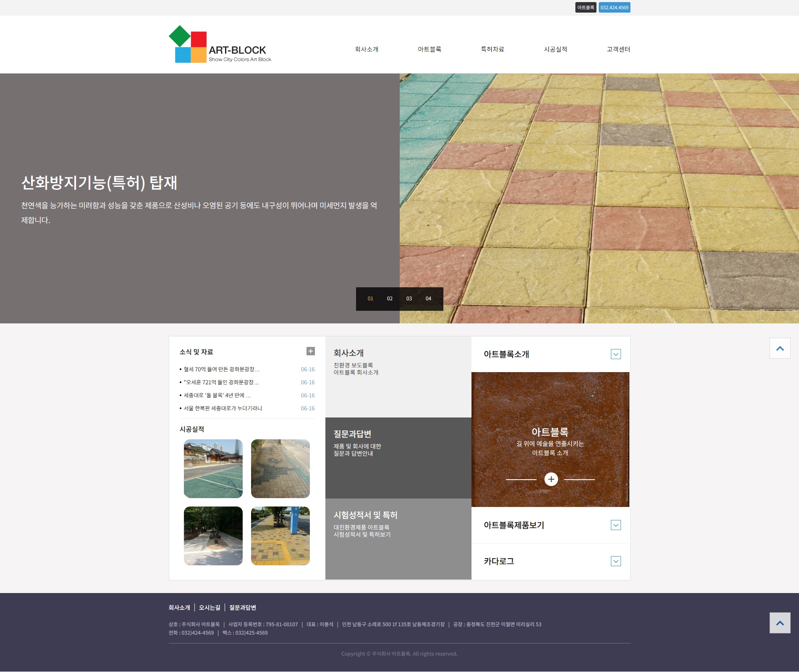
Task: Open the 고객센터 top menu
Action: [x=618, y=49]
